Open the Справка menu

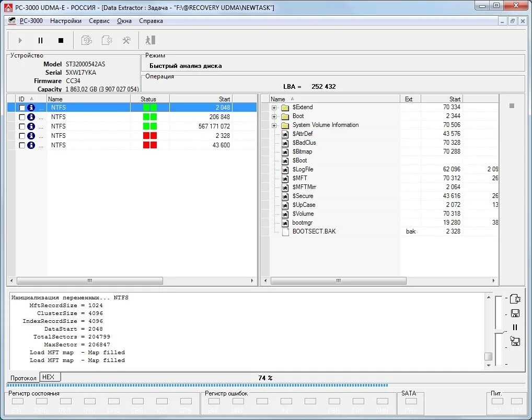tap(151, 21)
